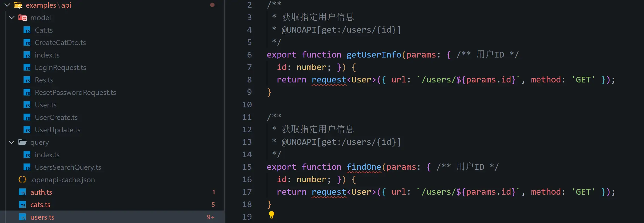Viewport: 644px width, 223px height.
Task: Open ResetPasswordRequest.ts from model folder
Action: (x=75, y=93)
